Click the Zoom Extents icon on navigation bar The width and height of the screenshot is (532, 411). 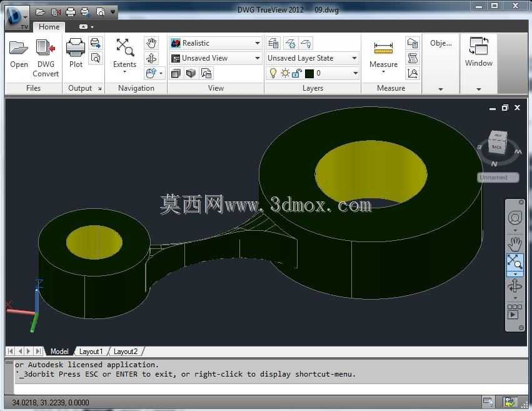(x=514, y=262)
